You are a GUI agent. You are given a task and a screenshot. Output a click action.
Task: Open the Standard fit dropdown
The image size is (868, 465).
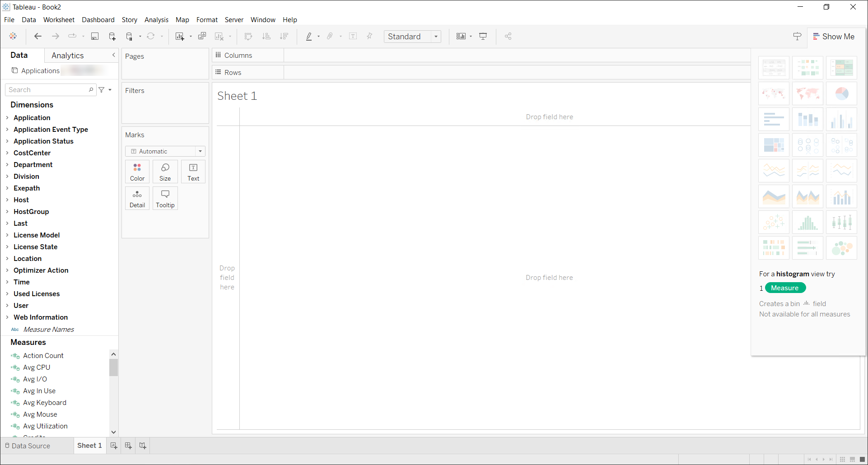435,36
